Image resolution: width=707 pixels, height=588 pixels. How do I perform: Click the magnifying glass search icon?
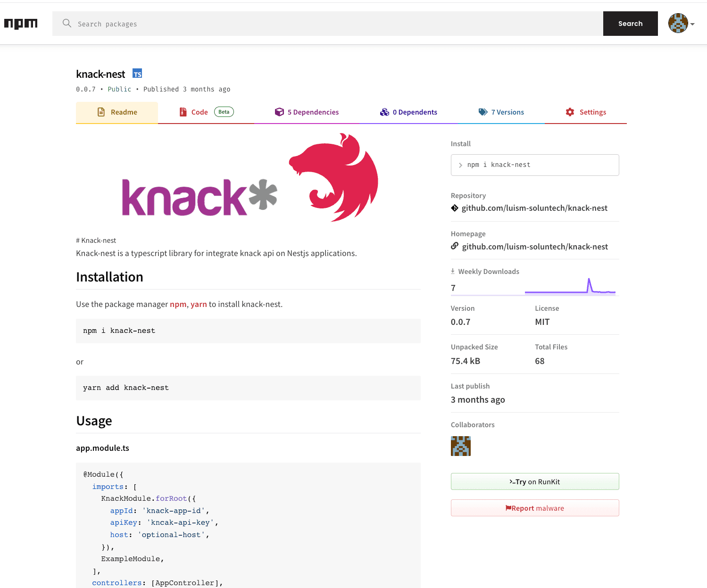coord(67,23)
